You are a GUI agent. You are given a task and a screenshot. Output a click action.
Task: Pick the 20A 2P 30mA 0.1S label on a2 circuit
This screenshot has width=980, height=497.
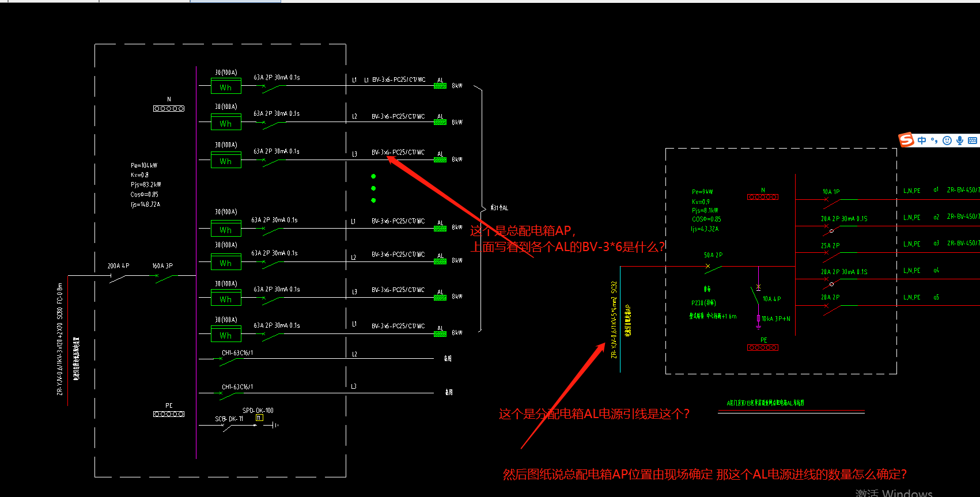point(844,219)
